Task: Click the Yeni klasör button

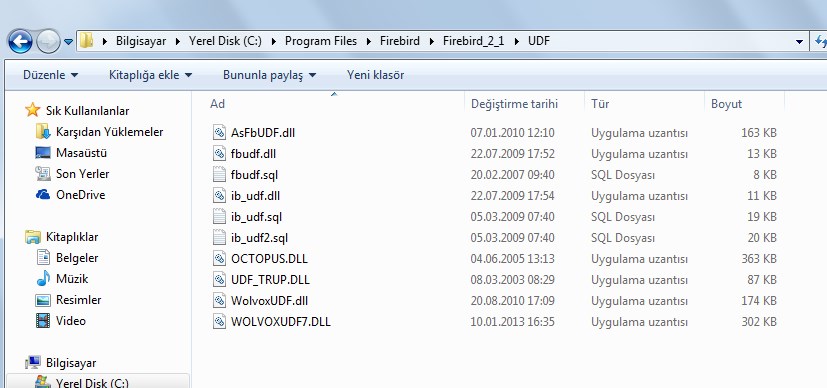Action: (376, 75)
